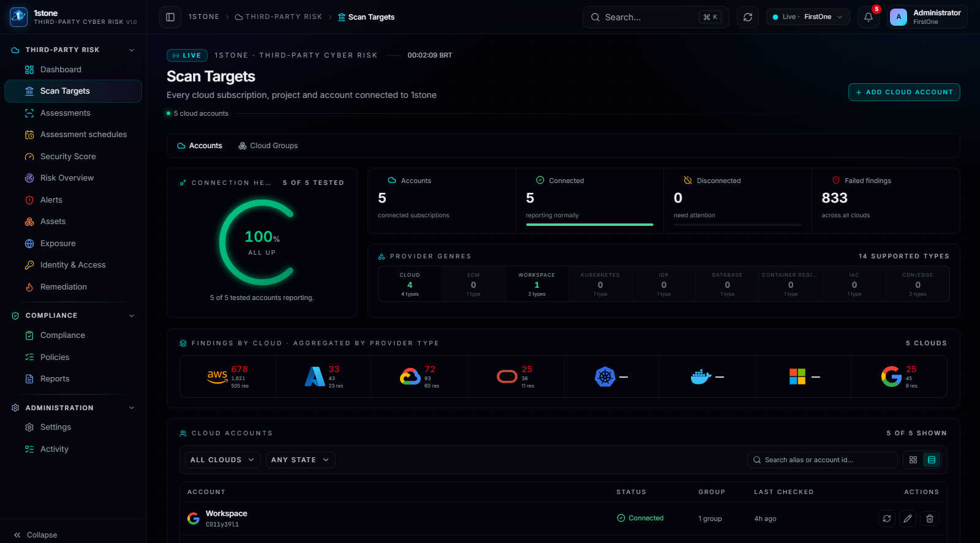The height and width of the screenshot is (543, 980).
Task: Select the Oracle Cloud findings card
Action: pyautogui.click(x=516, y=376)
